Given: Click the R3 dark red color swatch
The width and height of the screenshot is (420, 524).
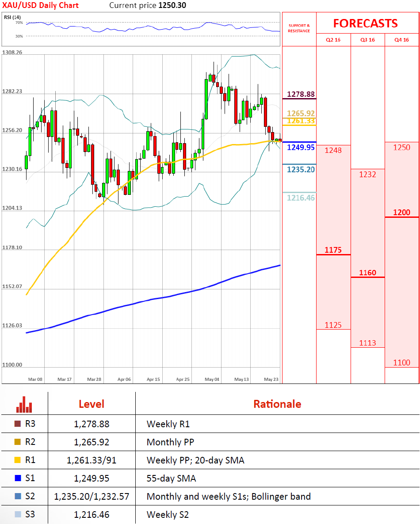Looking at the screenshot, I should (18, 424).
